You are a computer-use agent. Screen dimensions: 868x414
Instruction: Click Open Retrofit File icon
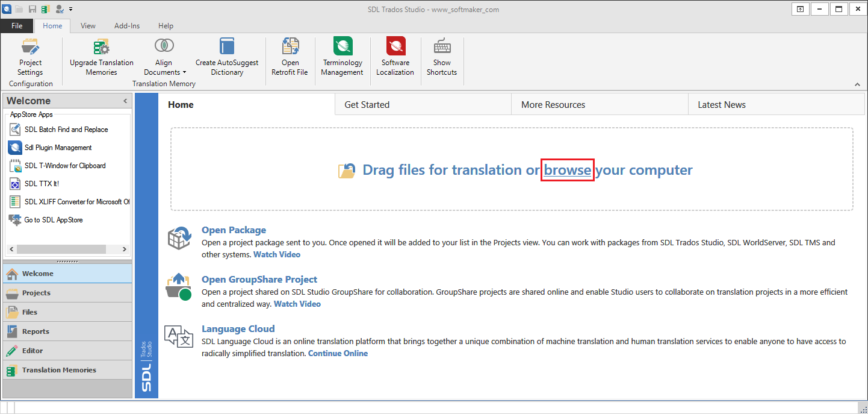click(x=290, y=46)
